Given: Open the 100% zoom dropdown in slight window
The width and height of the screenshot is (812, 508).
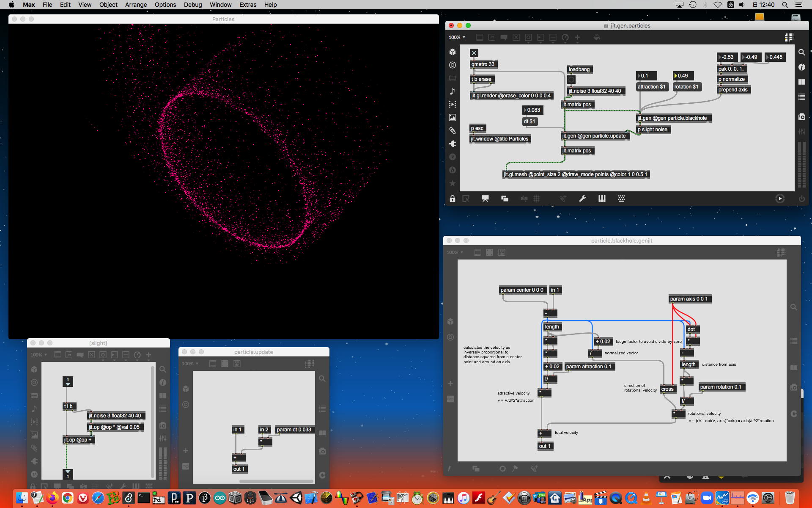Looking at the screenshot, I should tap(38, 355).
